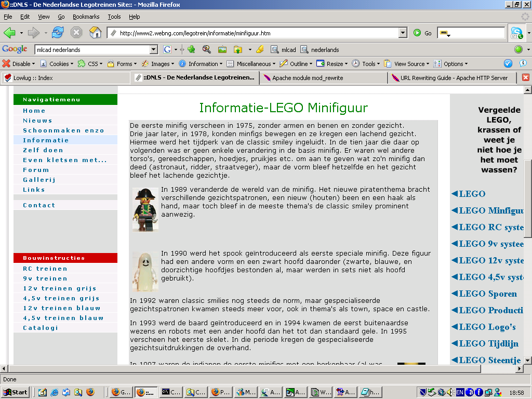Click the Google folder up icon
The width and height of the screenshot is (532, 399).
coord(238,49)
